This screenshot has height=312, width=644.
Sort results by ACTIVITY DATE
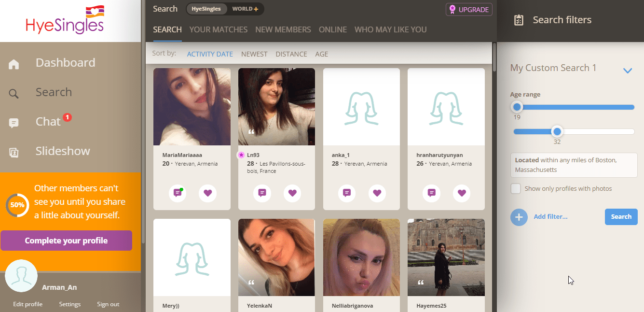(x=210, y=54)
